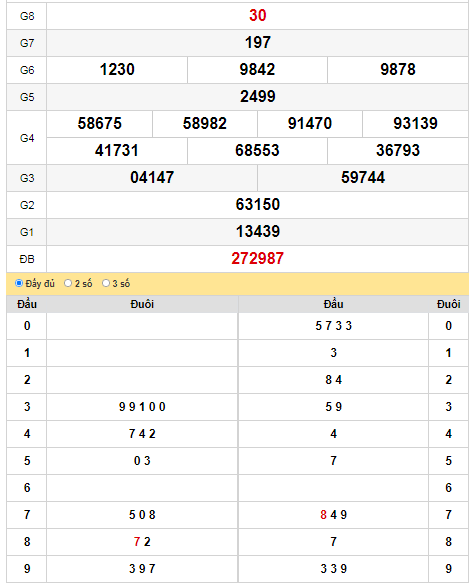471x588 pixels.
Task: Click the tail digits "9 9 1 0 0" cell
Action: (x=142, y=407)
